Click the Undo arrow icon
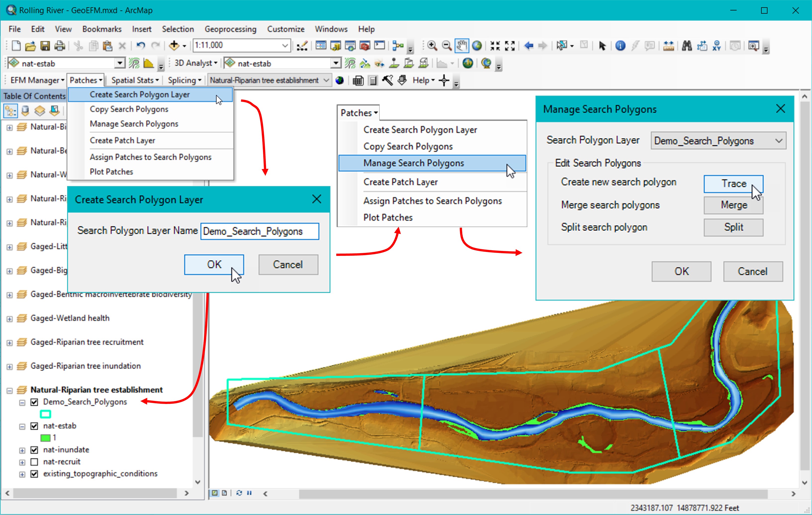This screenshot has height=515, width=812. 141,45
